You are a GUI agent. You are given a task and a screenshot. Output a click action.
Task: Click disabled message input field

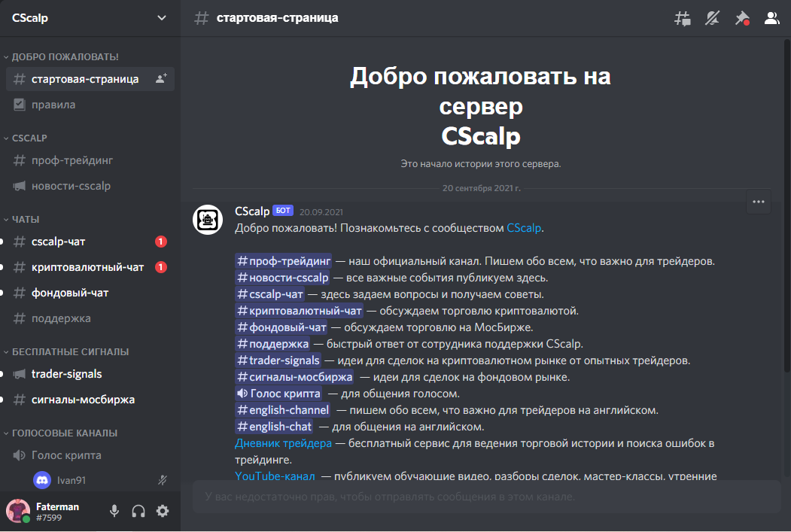[x=487, y=497]
